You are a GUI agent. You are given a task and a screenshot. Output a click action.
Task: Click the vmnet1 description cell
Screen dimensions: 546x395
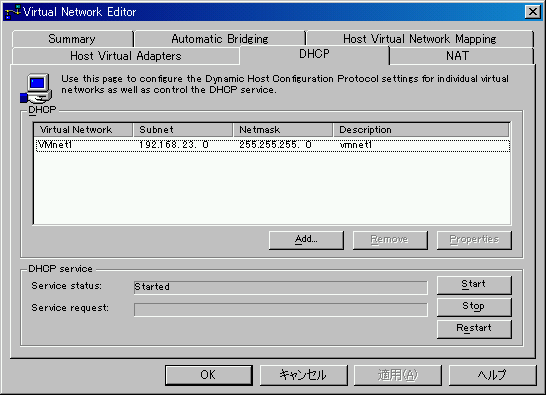coord(356,145)
